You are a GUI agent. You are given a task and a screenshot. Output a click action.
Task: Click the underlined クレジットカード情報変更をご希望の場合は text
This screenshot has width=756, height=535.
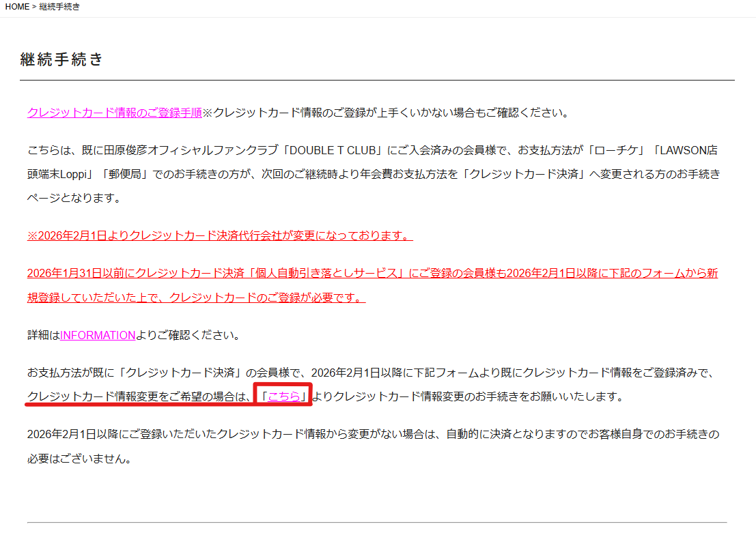[x=139, y=396]
